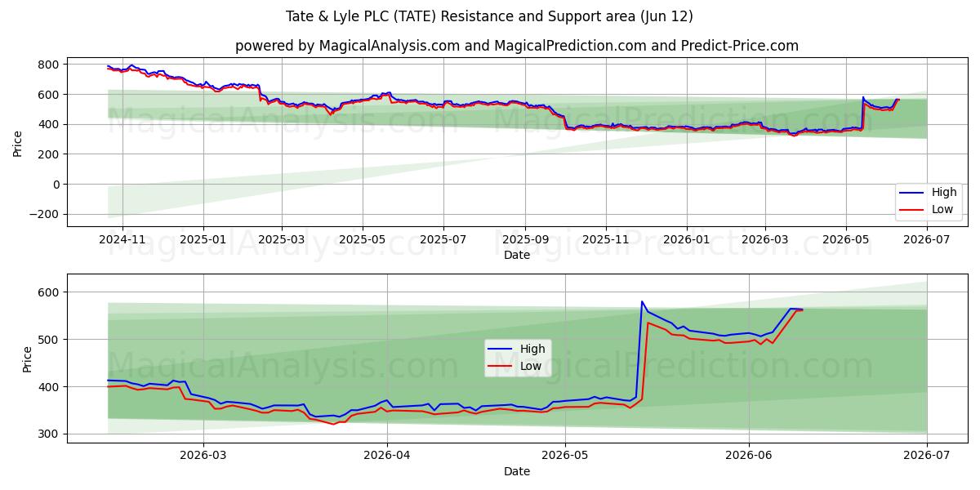Click the '2024-11' date tick on top chart
This screenshot has height=490, width=980.
(x=122, y=240)
